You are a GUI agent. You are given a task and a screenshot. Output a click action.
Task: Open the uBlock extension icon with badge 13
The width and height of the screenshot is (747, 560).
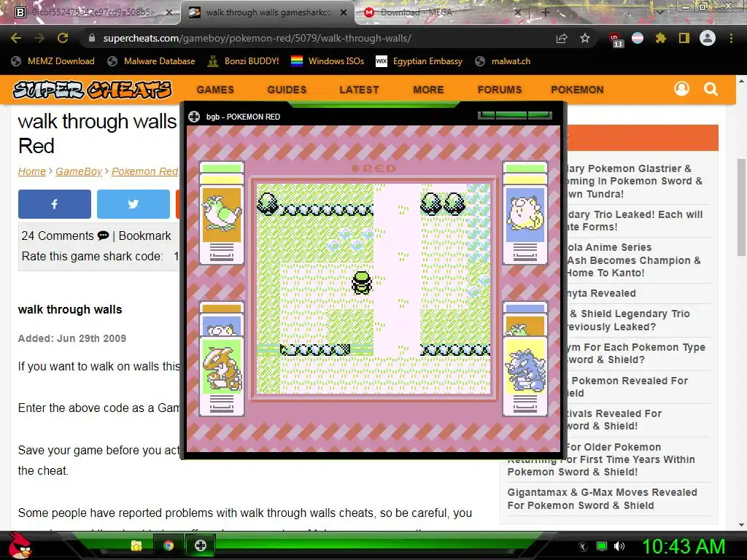click(x=616, y=39)
